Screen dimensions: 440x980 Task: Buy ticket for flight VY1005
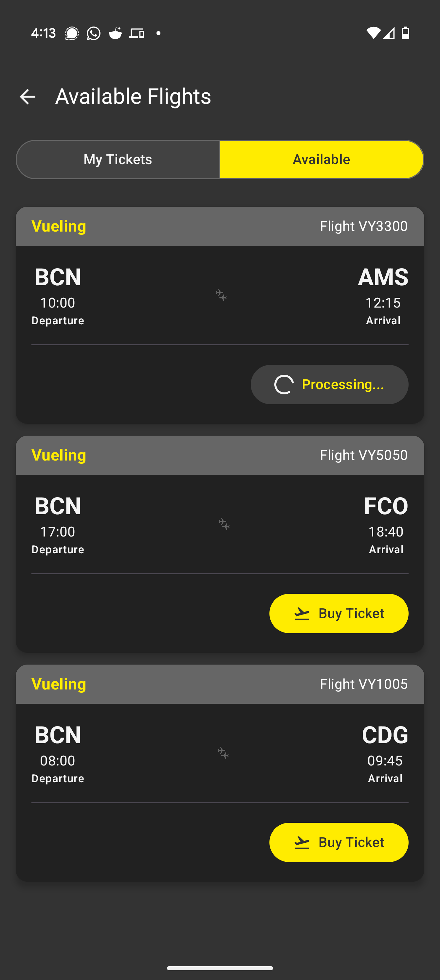click(x=339, y=842)
